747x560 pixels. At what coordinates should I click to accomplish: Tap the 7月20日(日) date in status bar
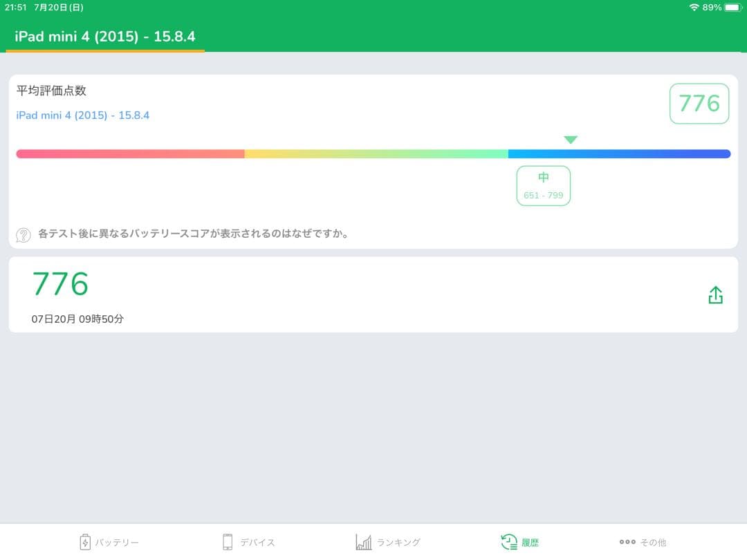(x=59, y=7)
